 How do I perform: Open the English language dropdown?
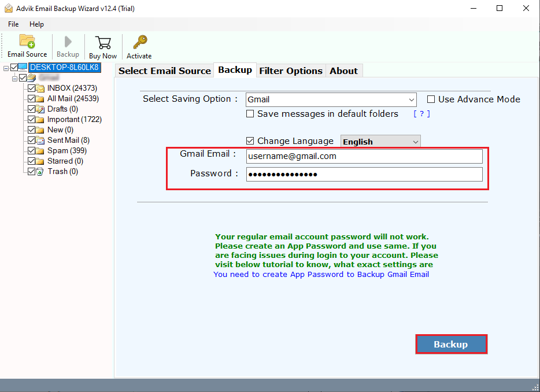380,142
